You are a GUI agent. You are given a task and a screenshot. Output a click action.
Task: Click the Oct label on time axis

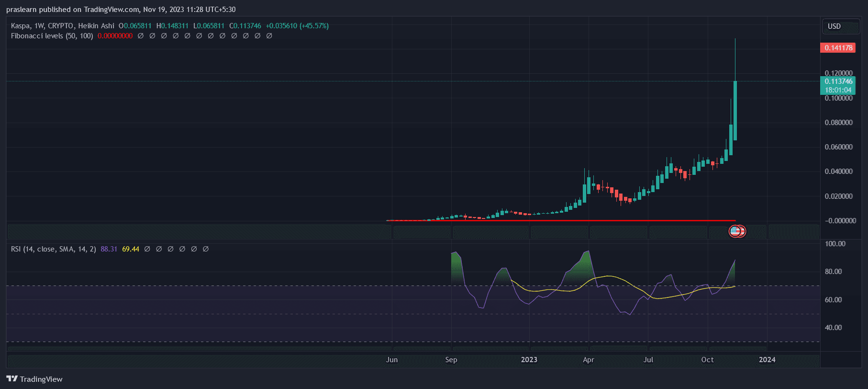pos(707,360)
